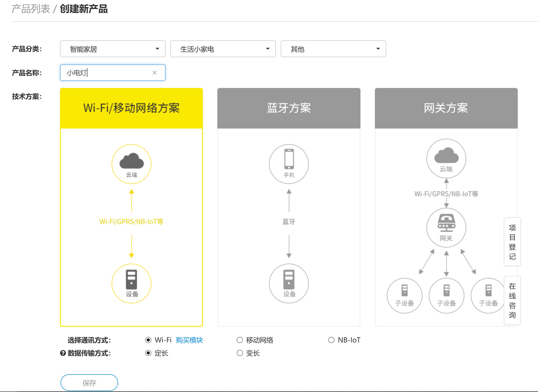Choose the 变长 data transmission option

(x=240, y=353)
